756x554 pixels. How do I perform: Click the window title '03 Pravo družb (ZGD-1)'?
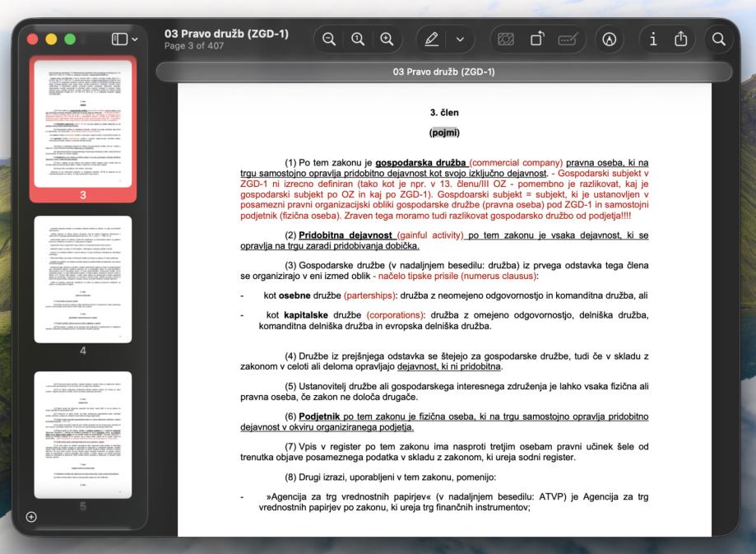pos(226,34)
